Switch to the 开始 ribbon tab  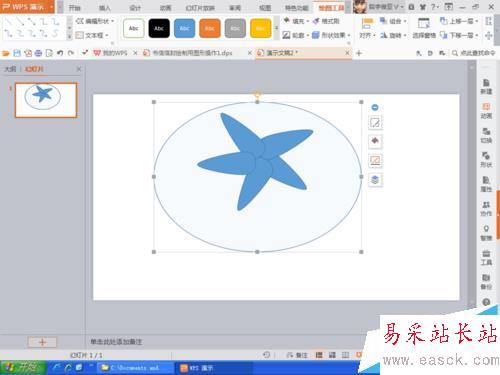tap(75, 7)
